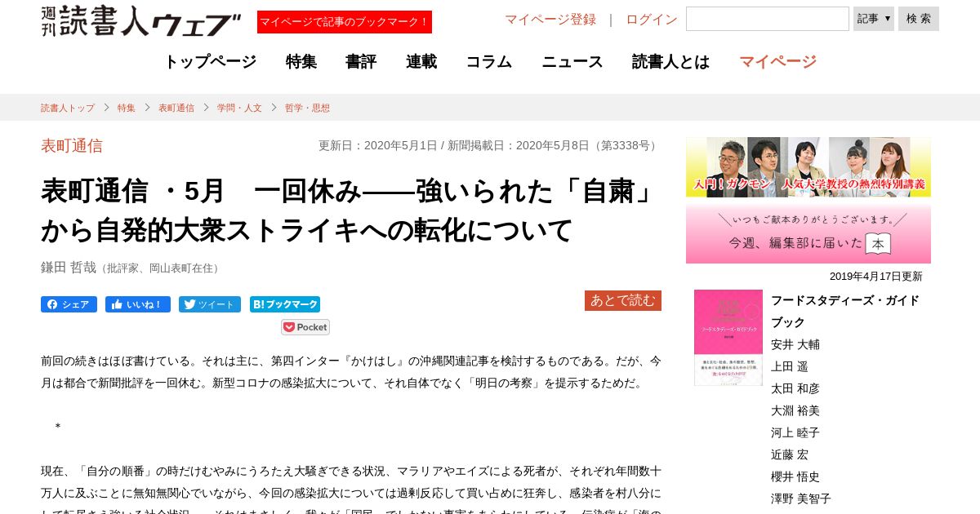This screenshot has width=980, height=514.
Task: Click フードスタディーズ book cover thumbnail
Action: pyautogui.click(x=728, y=338)
